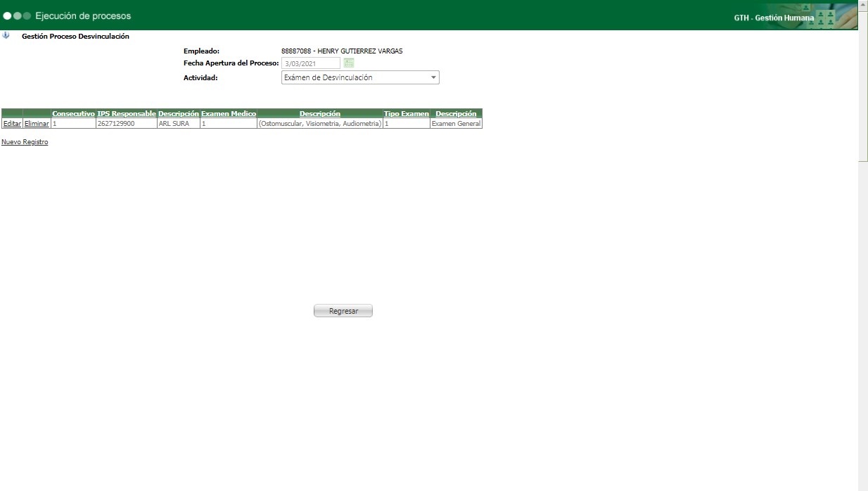Click the Descripción header next to IPS Responsable
This screenshot has width=868, height=491.
pyautogui.click(x=179, y=113)
